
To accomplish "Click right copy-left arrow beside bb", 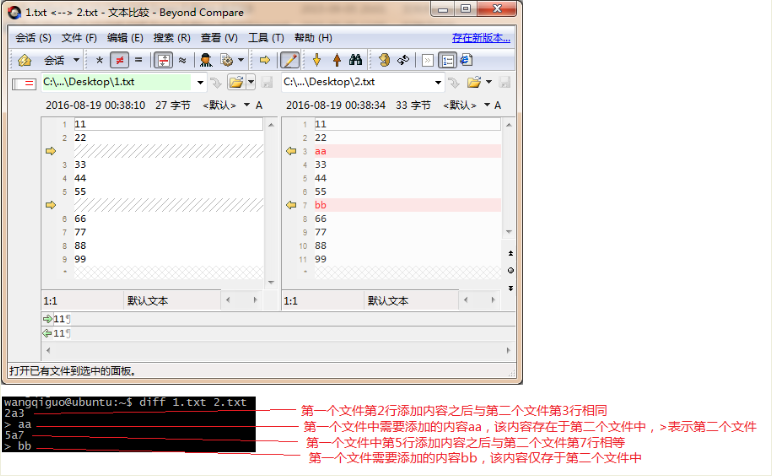I will (291, 205).
